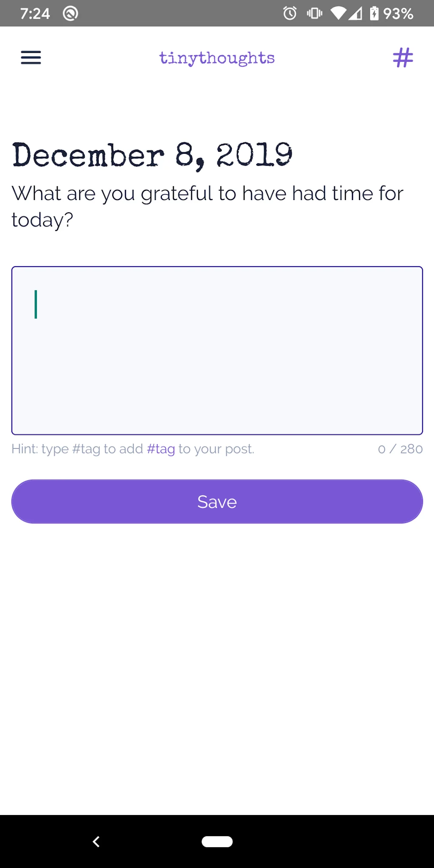Tap the tinythoughts app title
Viewport: 434px width, 868px height.
click(x=217, y=58)
